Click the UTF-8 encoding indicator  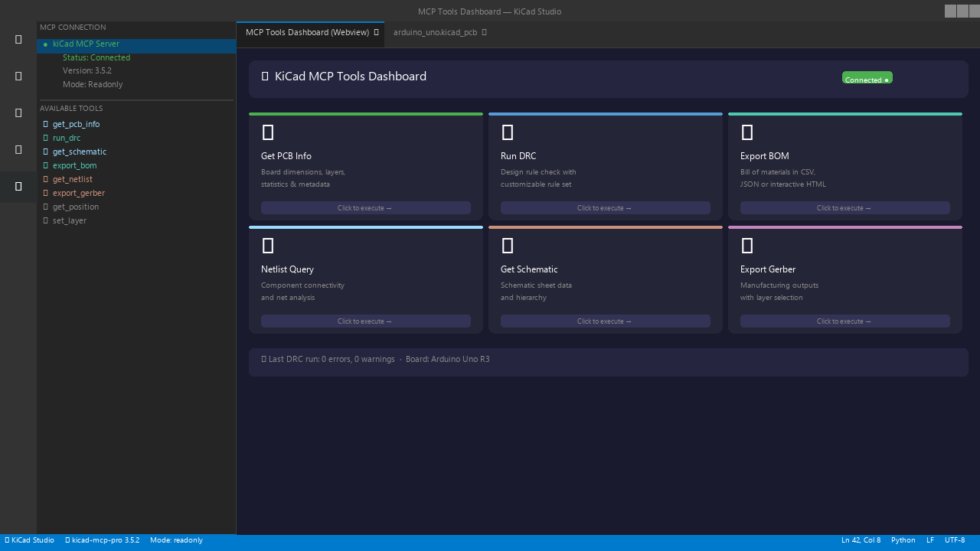(x=955, y=540)
